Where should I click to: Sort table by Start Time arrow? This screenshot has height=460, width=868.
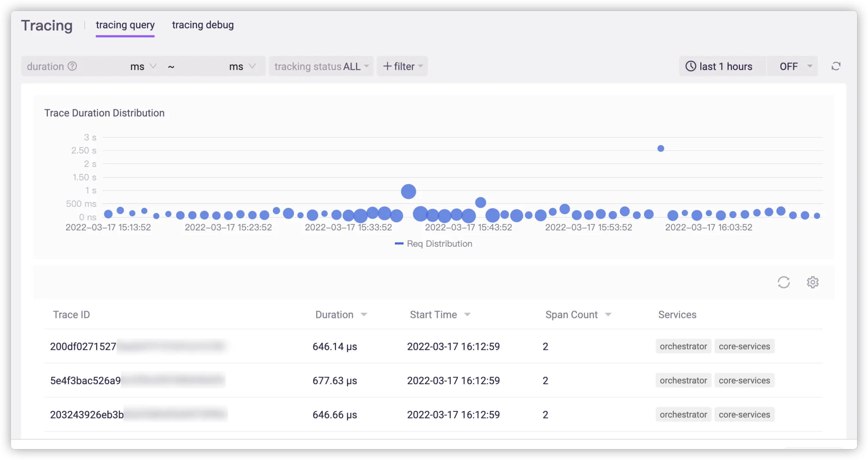point(468,315)
